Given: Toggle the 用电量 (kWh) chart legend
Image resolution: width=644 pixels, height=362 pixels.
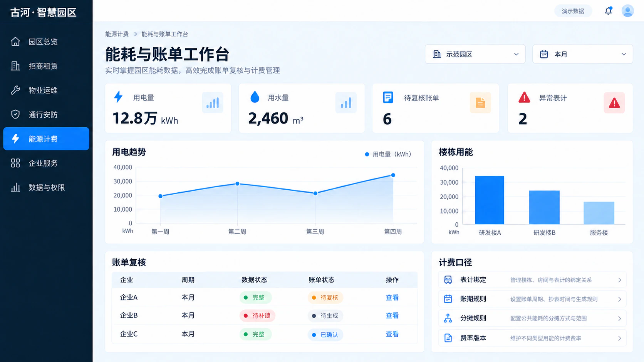Looking at the screenshot, I should point(388,154).
